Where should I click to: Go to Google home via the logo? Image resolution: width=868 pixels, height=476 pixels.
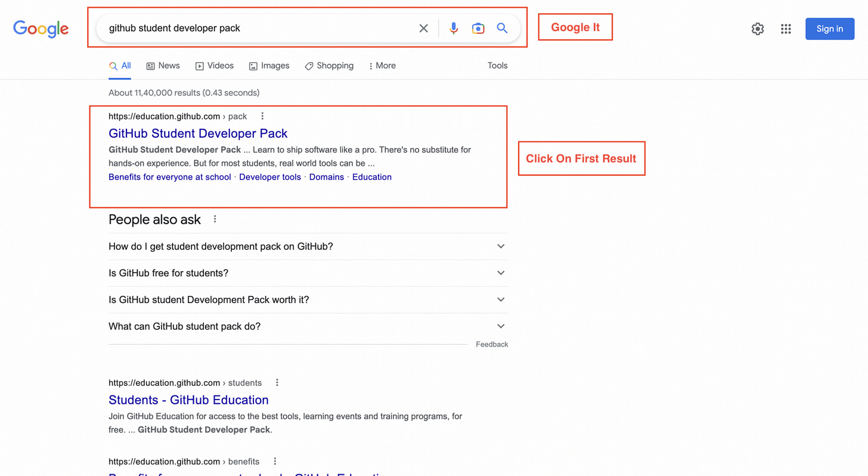coord(41,29)
